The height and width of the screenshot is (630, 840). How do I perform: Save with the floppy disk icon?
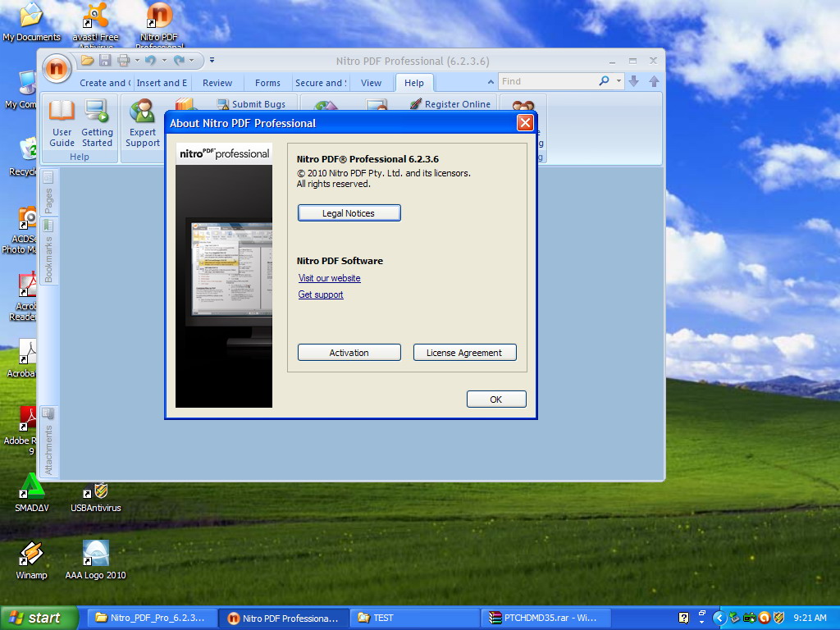point(106,61)
